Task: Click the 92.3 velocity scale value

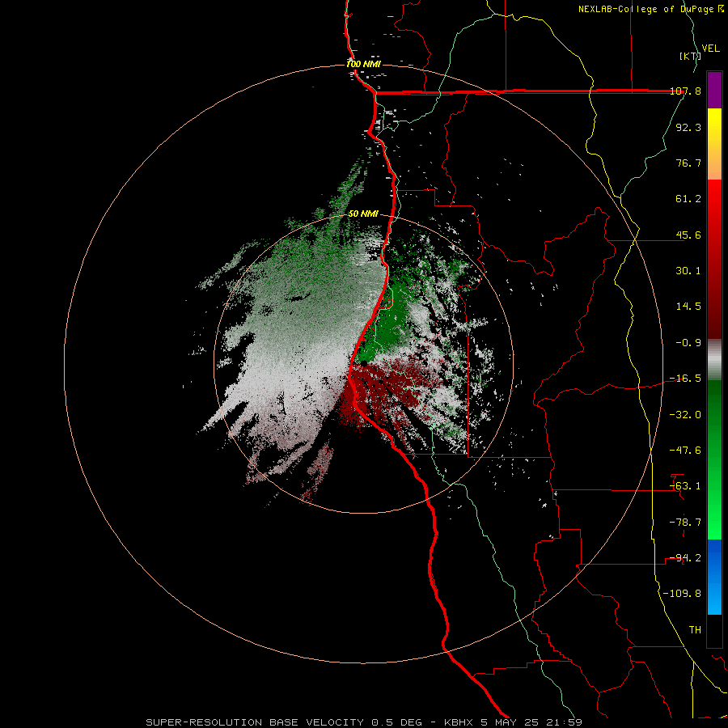Action: click(x=688, y=127)
